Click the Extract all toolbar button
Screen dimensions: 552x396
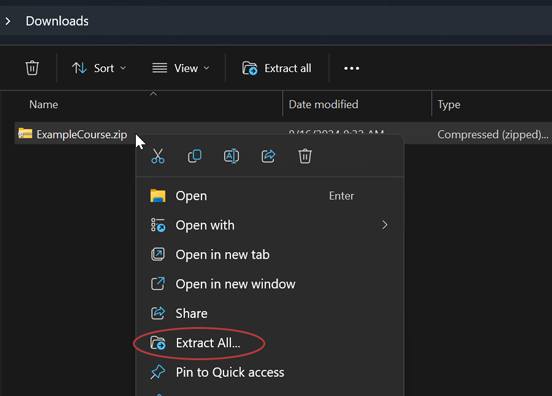point(277,68)
